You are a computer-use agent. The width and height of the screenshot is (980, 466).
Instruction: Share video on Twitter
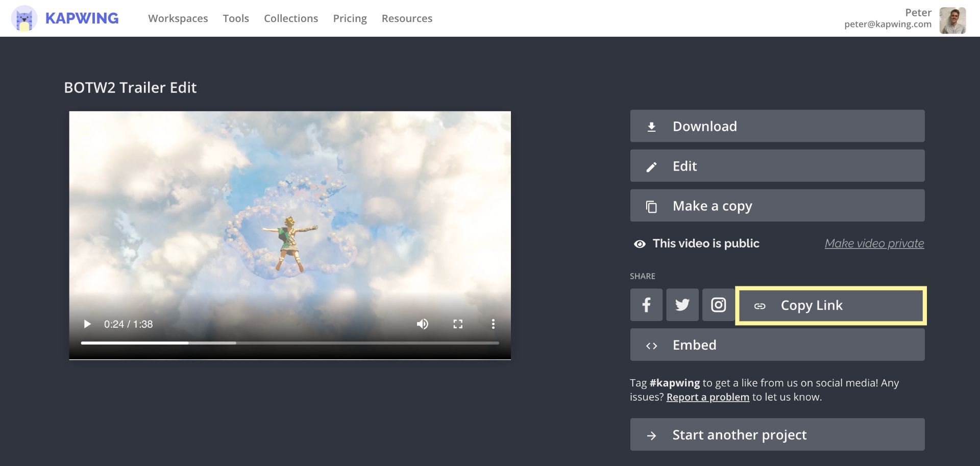682,305
